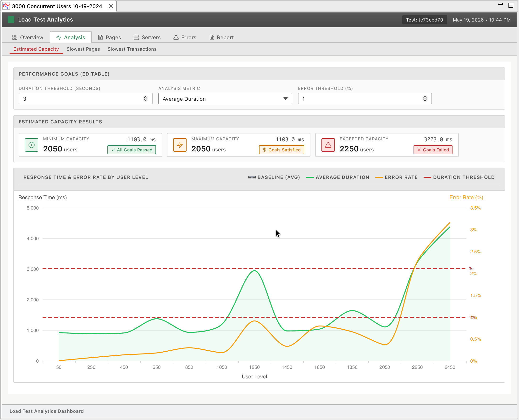Open the Overview tab
The width and height of the screenshot is (519, 420).
pyautogui.click(x=28, y=37)
